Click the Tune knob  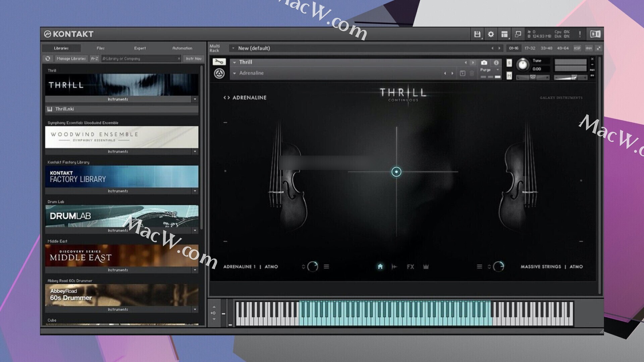(523, 64)
